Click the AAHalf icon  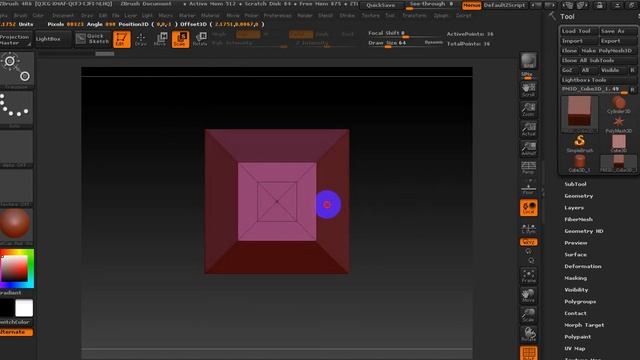529,149
